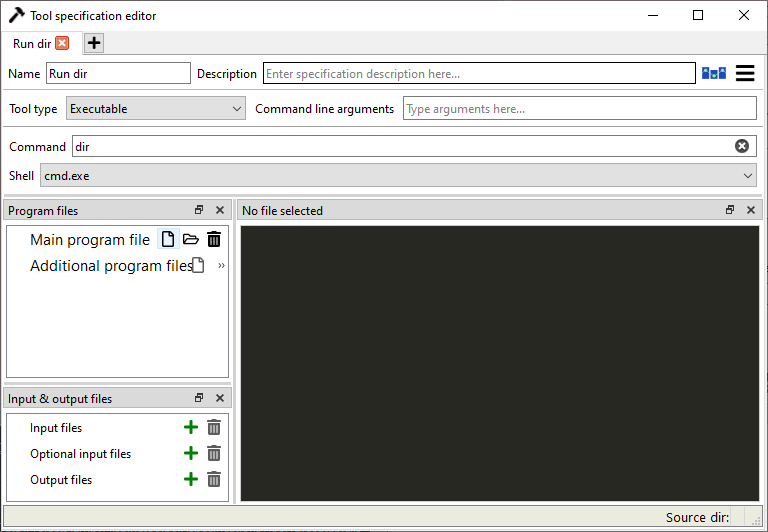Add an optional input file
This screenshot has width=768, height=532.
[x=191, y=453]
